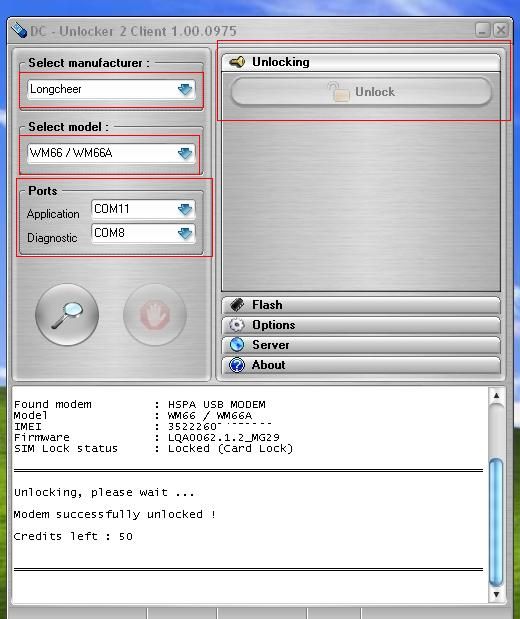This screenshot has width=520, height=619.
Task: Open the Diagnostic port COM8 dropdown
Action: click(143, 233)
